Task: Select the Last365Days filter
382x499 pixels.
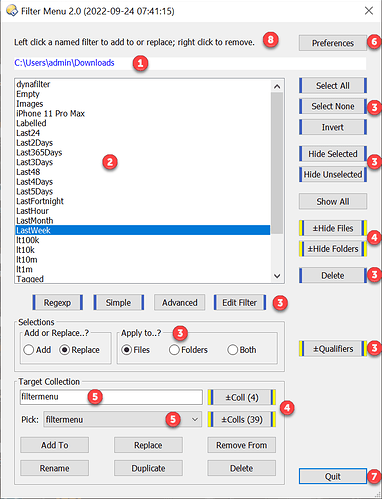Action: (143, 152)
